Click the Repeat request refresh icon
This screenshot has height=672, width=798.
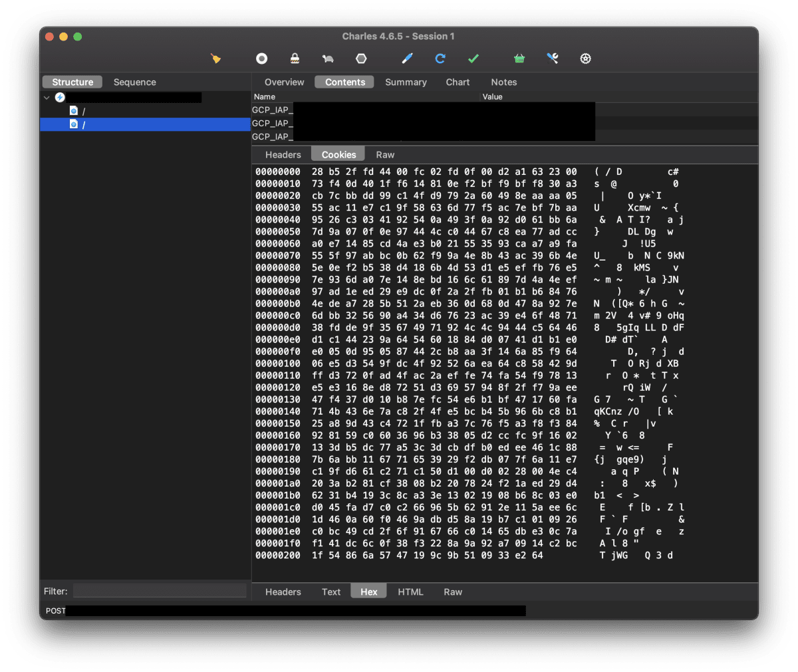click(x=440, y=58)
